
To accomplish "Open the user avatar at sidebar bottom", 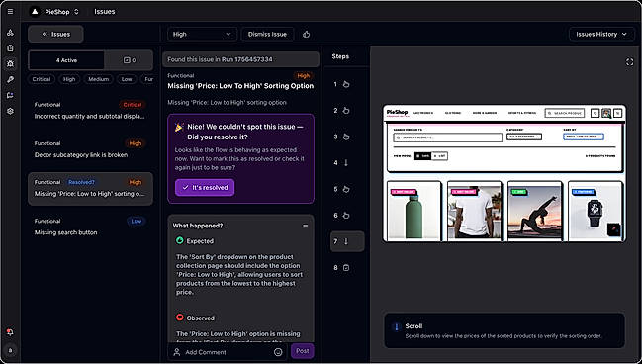I will 10,350.
